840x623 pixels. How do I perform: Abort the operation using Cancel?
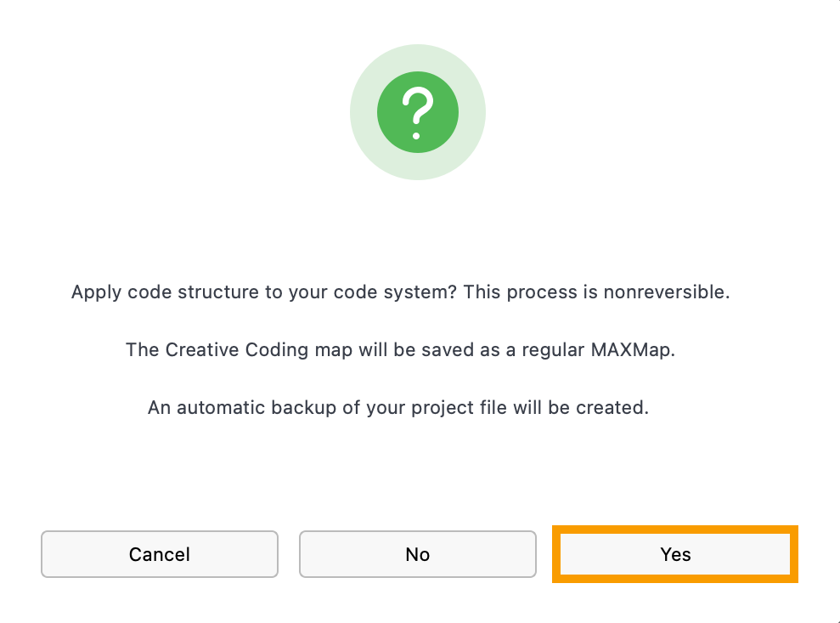(160, 554)
